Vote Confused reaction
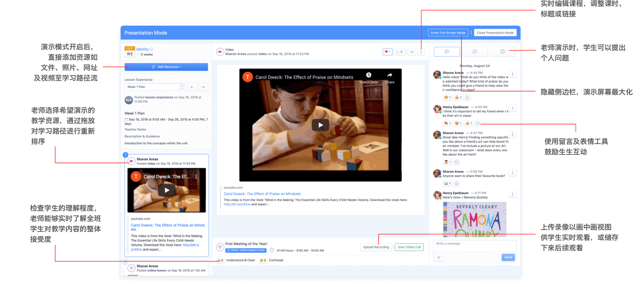This screenshot has width=644, height=287. (x=263, y=260)
